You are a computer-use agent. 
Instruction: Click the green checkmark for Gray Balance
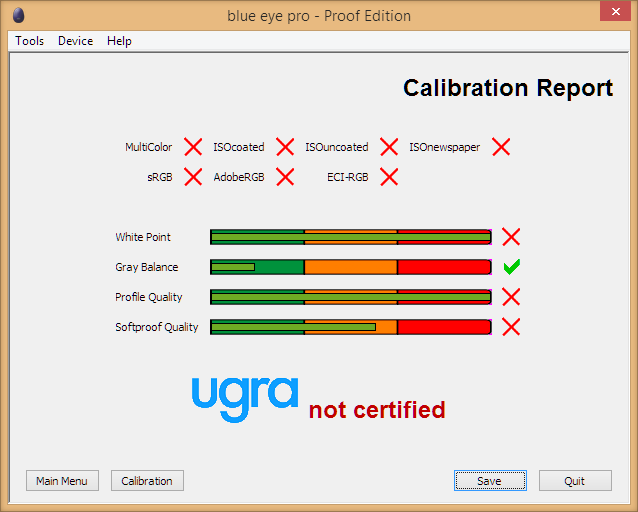click(511, 267)
